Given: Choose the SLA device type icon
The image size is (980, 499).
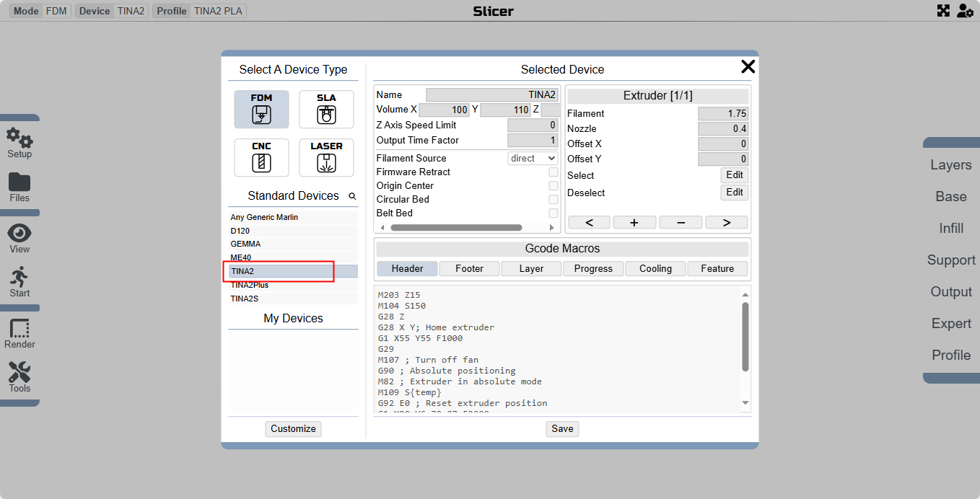Looking at the screenshot, I should 326,110.
